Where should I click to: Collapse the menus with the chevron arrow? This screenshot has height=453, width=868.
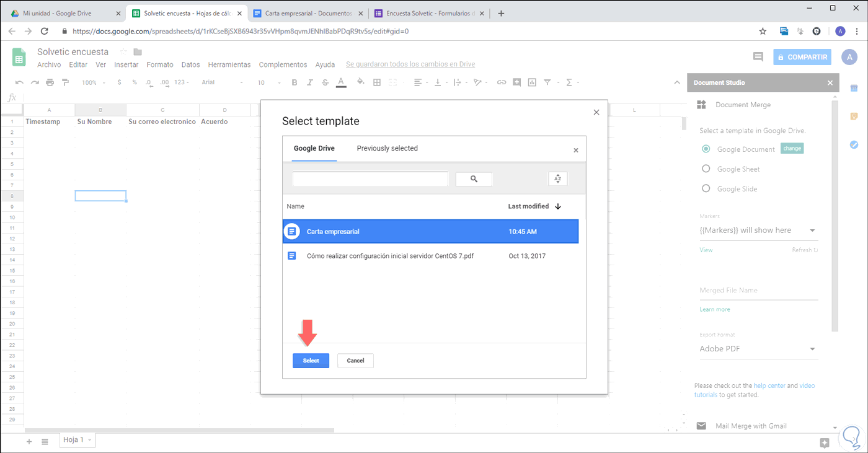coord(677,82)
